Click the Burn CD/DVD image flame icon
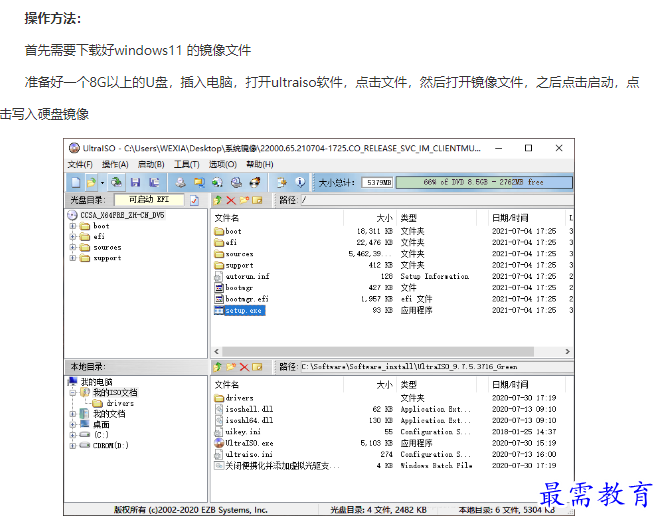This screenshot has width=661, height=526. [x=255, y=182]
